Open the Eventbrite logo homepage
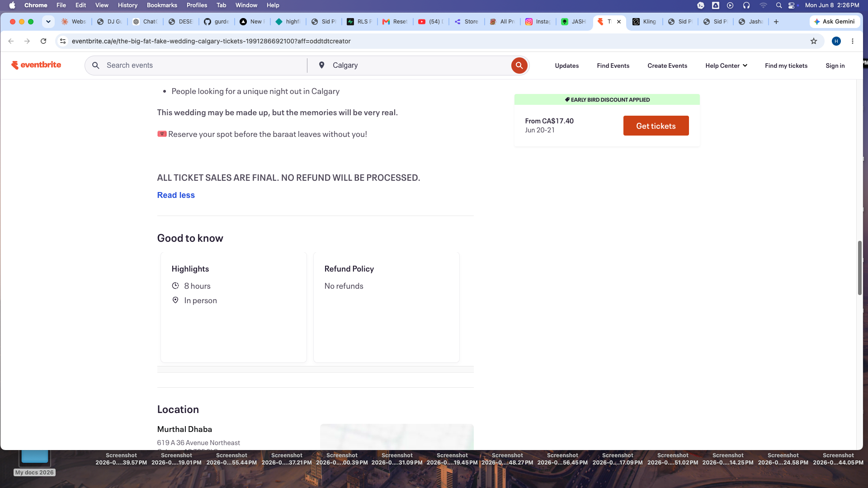This screenshot has width=868, height=488. 36,65
